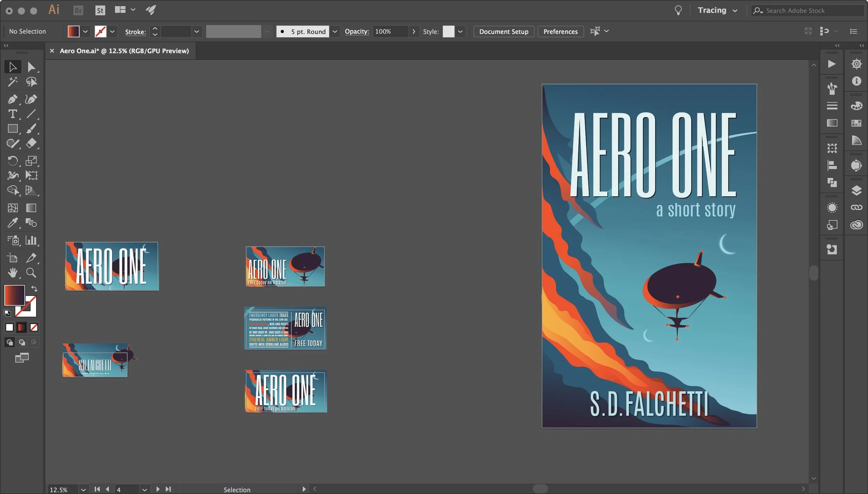Go to the first artboard
The image size is (868, 494).
(97, 489)
